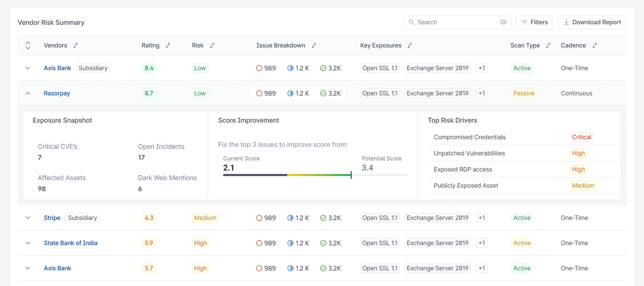
Task: Sort by Cadence arrow icon
Action: coord(594,45)
